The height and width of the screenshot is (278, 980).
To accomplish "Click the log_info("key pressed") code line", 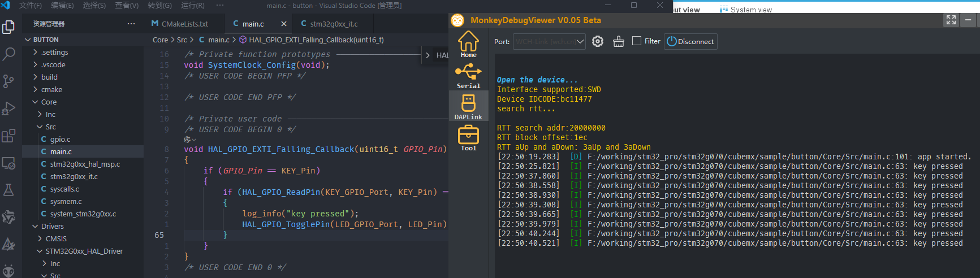I will [300, 214].
